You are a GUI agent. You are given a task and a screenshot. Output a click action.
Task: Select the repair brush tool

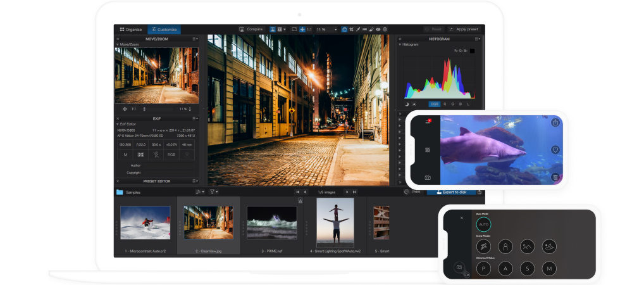[371, 30]
